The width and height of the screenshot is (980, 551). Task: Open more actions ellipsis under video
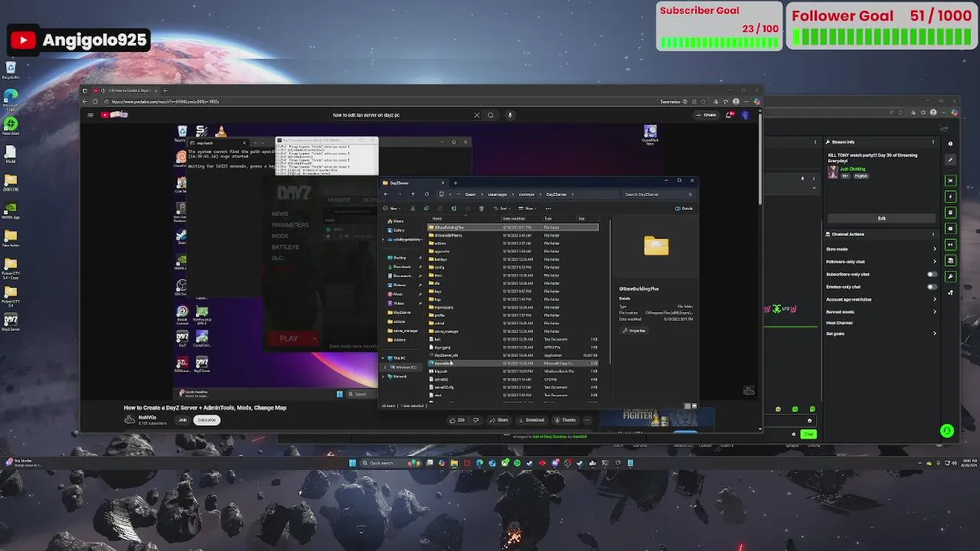click(x=587, y=419)
